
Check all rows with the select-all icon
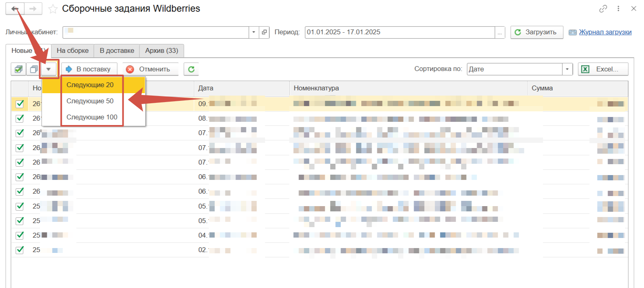click(18, 69)
